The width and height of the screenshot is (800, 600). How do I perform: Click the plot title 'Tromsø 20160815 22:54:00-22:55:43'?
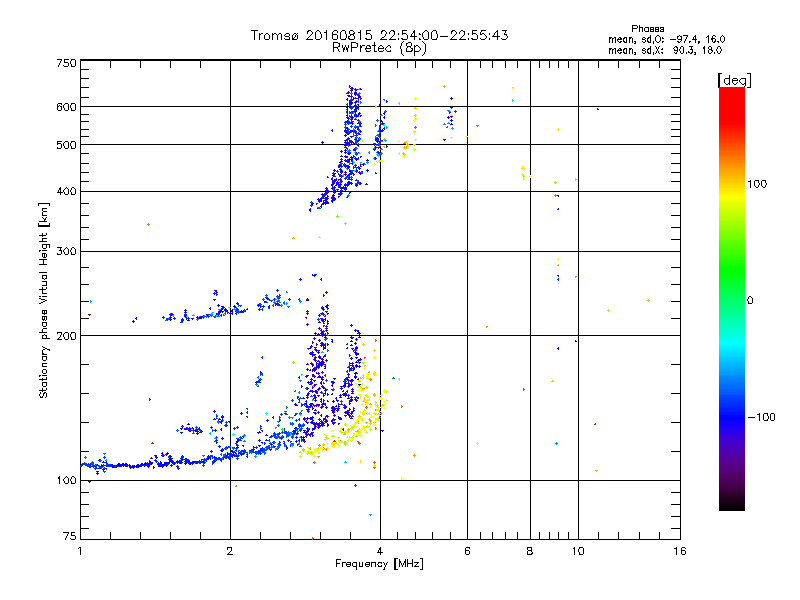379,35
